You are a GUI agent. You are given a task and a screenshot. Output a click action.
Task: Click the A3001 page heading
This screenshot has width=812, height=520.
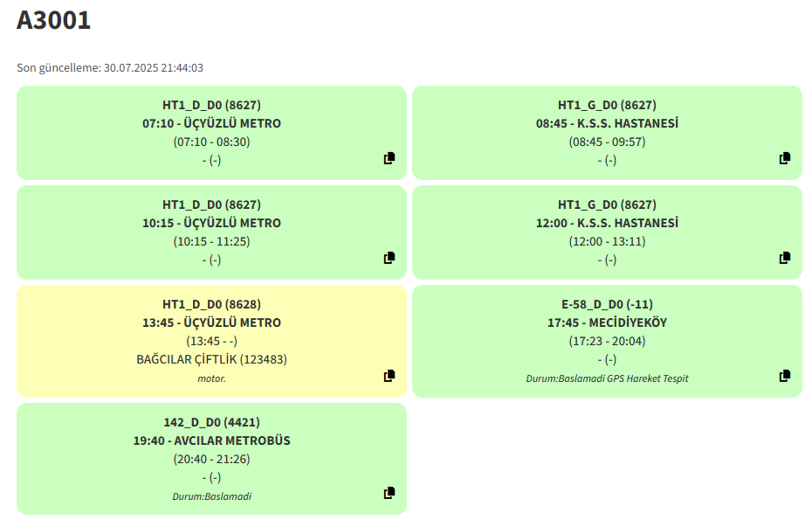53,20
